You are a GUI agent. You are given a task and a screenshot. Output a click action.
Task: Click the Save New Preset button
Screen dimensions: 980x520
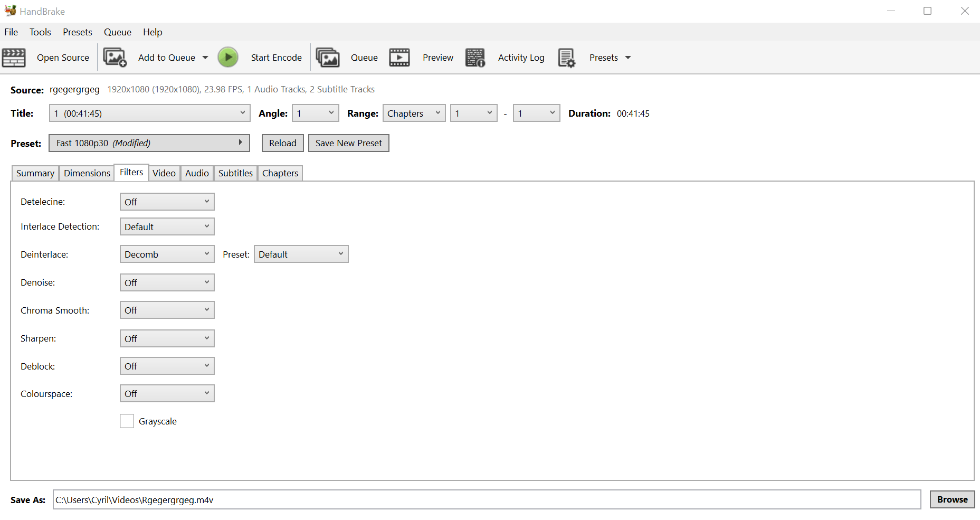point(349,143)
